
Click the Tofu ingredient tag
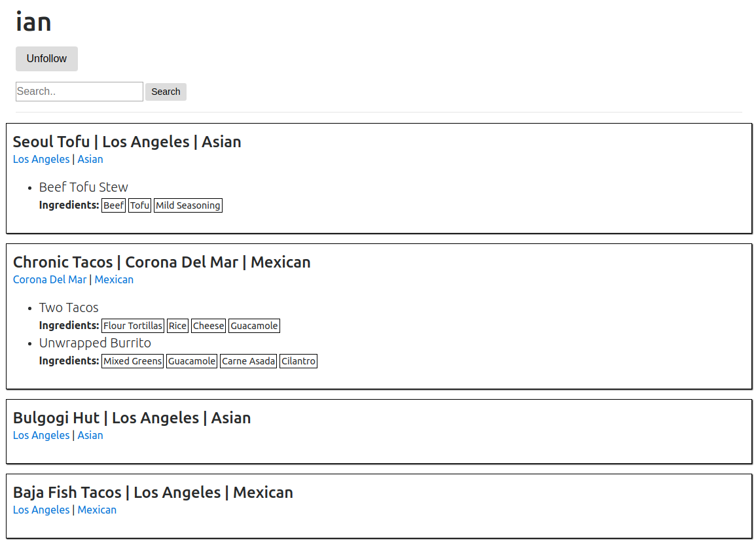coord(140,205)
